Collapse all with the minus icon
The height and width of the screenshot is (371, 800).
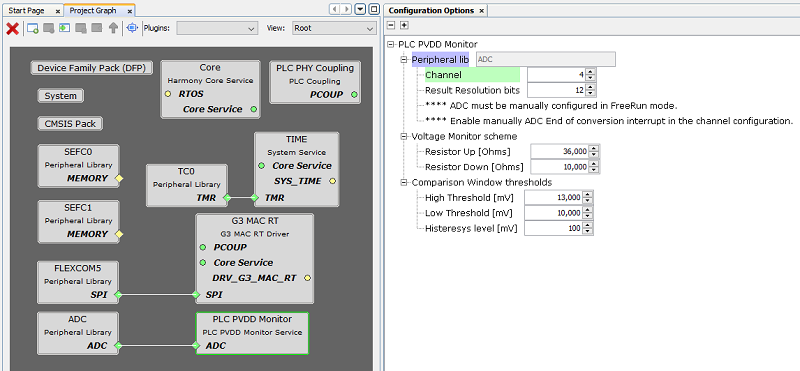click(x=391, y=25)
